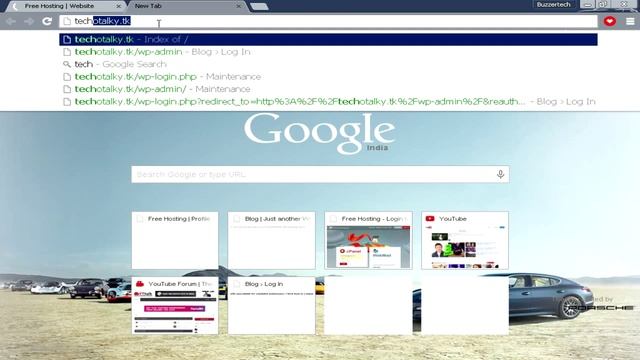The width and height of the screenshot is (640, 360).
Task: Click the Buzzertech profile button
Action: click(x=553, y=4)
